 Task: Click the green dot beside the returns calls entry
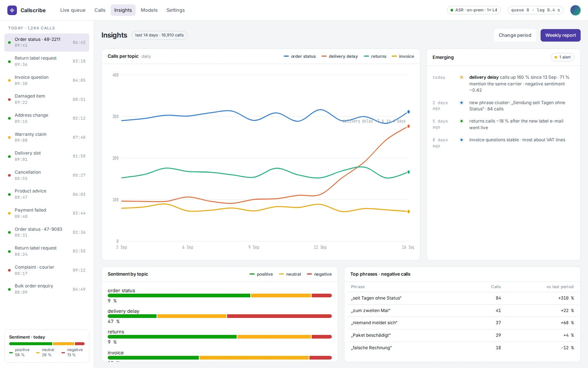pos(461,121)
